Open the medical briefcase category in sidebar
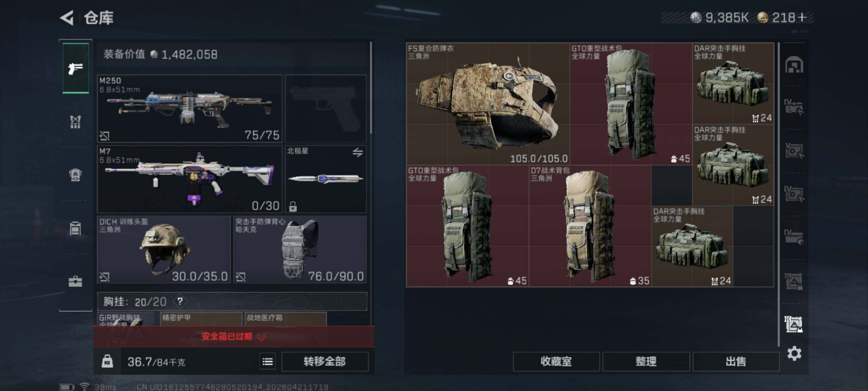Image resolution: width=868 pixels, height=391 pixels. pos(75,282)
